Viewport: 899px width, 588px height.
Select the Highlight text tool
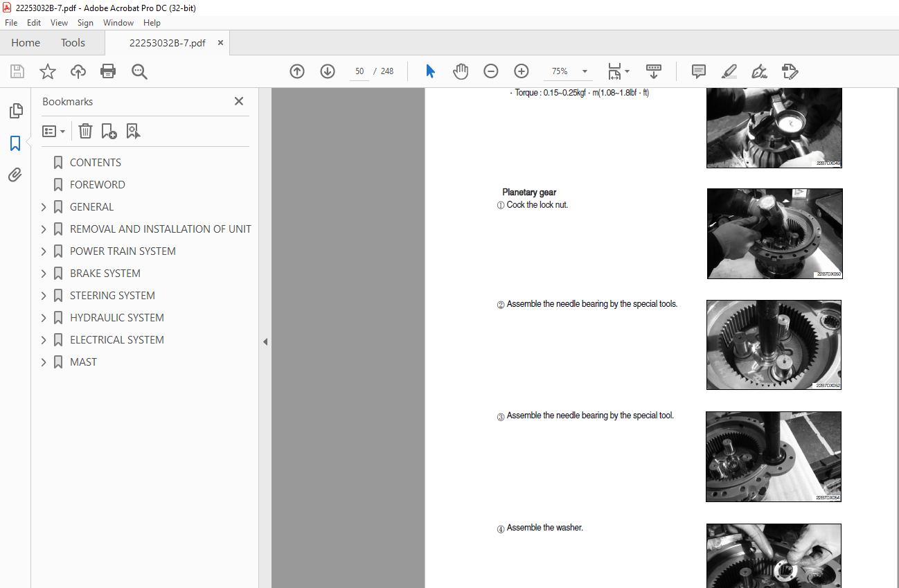pos(729,71)
